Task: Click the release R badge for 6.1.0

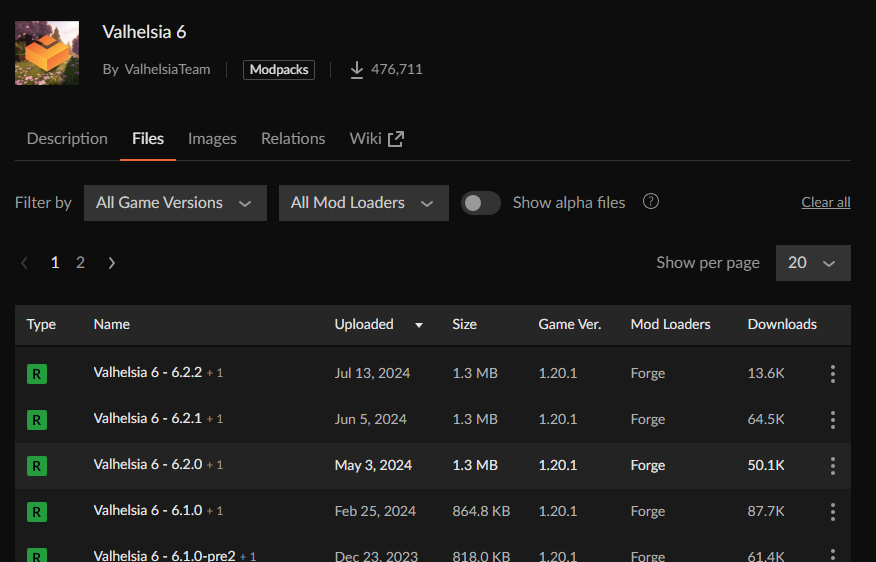Action: [37, 512]
